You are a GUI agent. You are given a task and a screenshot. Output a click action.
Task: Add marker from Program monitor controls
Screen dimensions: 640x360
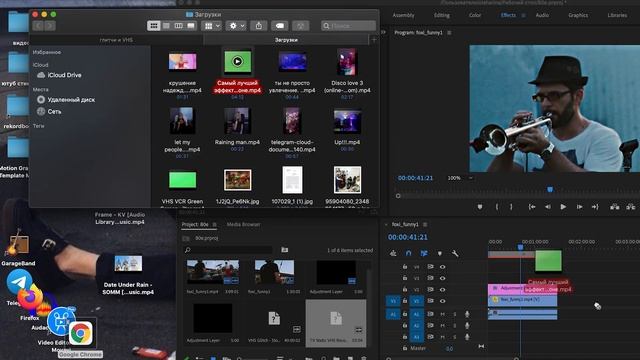click(480, 207)
